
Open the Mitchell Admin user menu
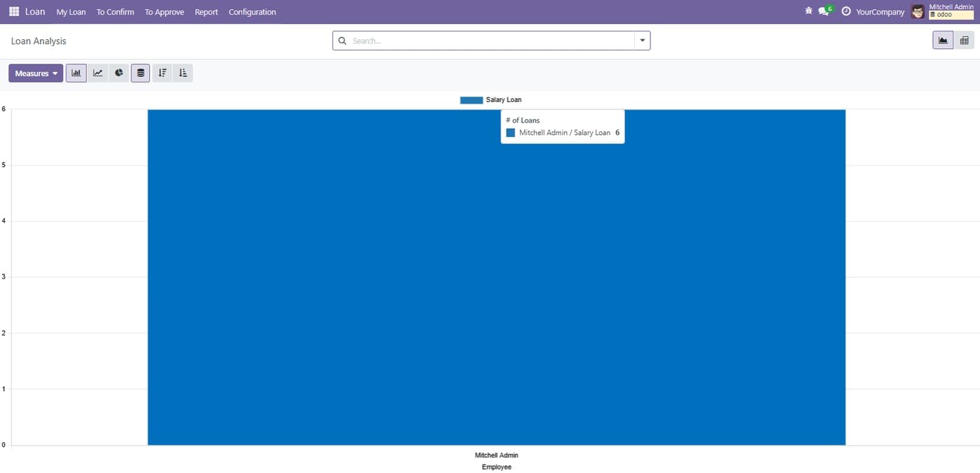coord(951,11)
